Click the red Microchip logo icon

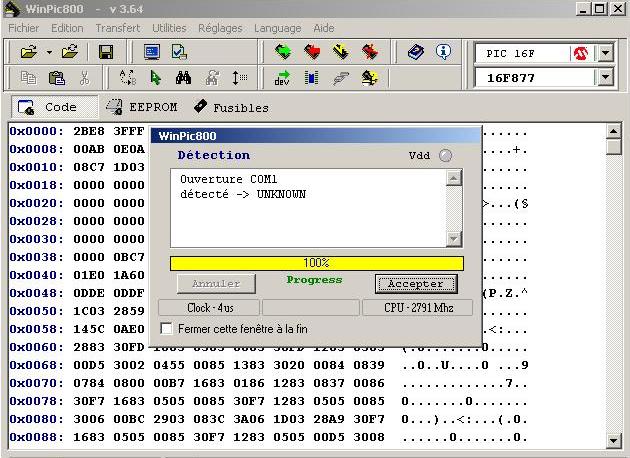[581, 53]
